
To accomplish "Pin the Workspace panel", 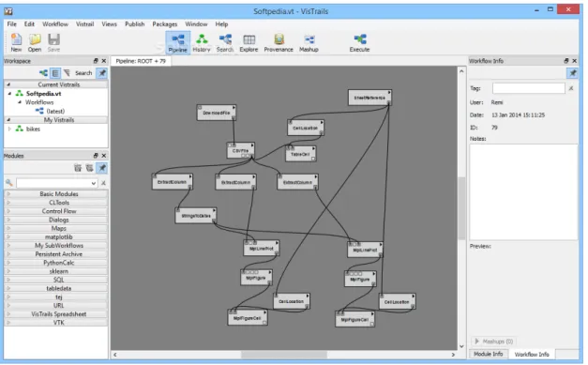I will [x=102, y=73].
